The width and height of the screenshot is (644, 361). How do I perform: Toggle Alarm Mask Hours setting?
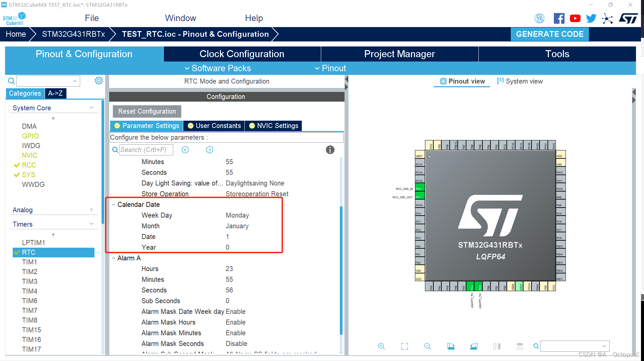pyautogui.click(x=236, y=322)
